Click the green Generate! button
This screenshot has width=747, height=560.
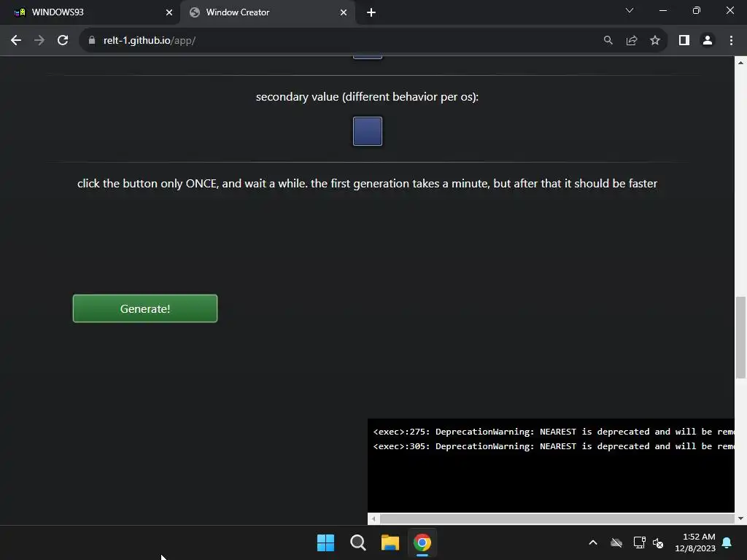coord(145,308)
